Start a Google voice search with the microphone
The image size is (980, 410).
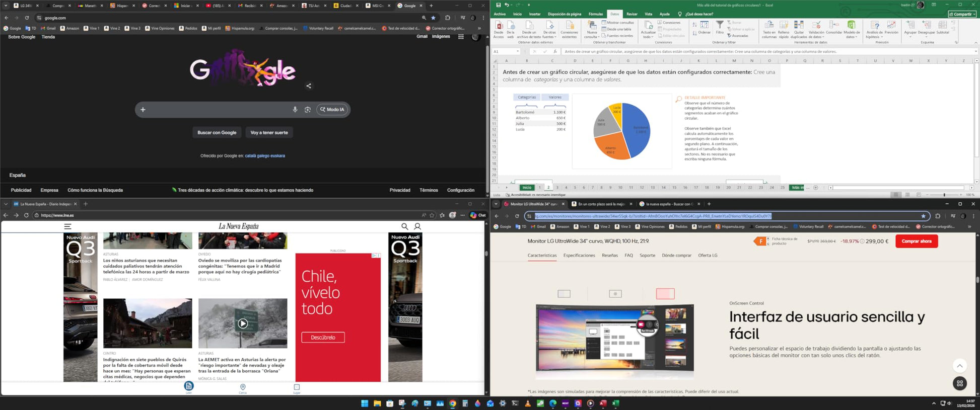295,110
